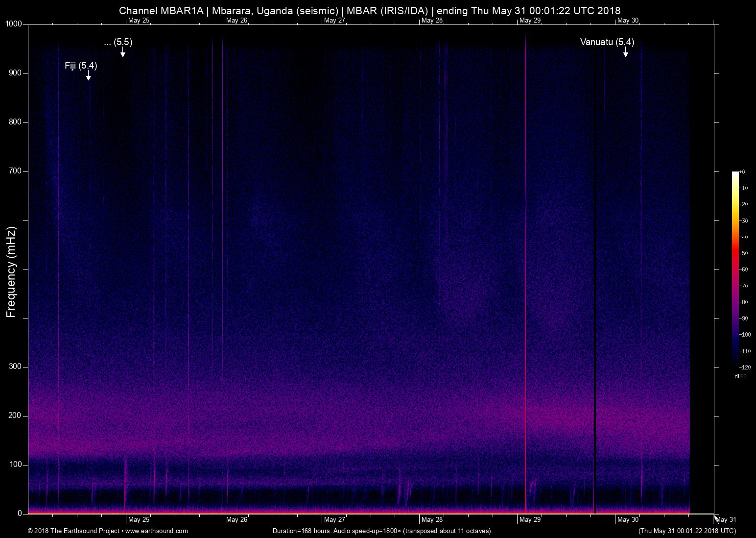
Task: Click the arrow marker below the (5.5) label
Action: click(x=123, y=53)
